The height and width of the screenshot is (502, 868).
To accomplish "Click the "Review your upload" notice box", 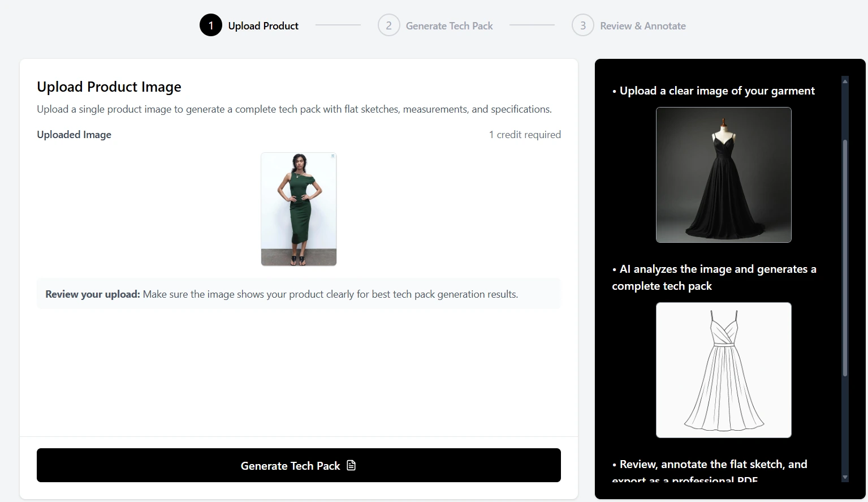I will pos(299,294).
